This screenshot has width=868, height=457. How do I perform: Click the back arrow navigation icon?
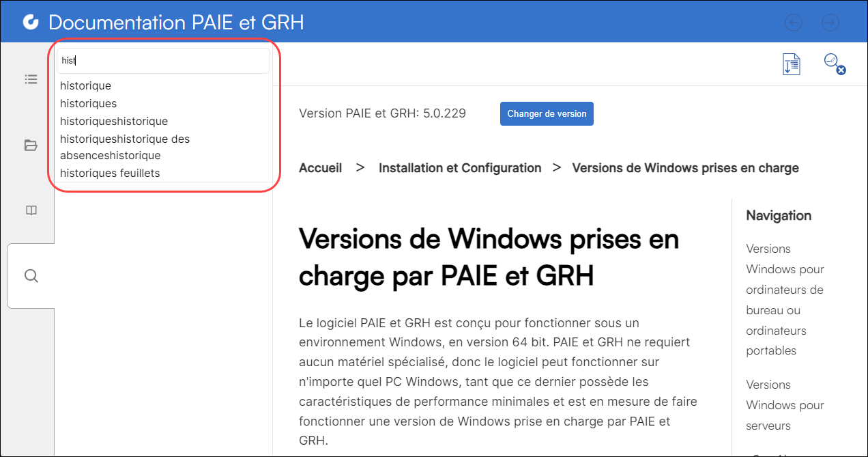point(794,23)
